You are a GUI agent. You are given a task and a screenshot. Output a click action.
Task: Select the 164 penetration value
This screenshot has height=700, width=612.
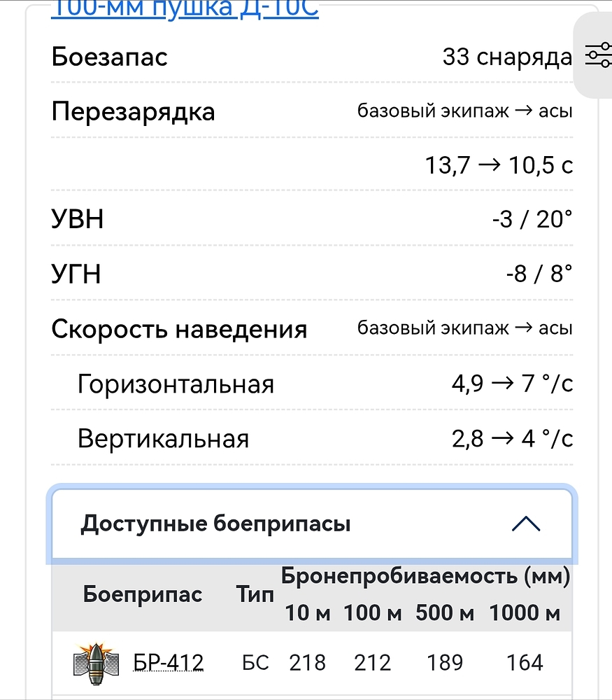525,662
